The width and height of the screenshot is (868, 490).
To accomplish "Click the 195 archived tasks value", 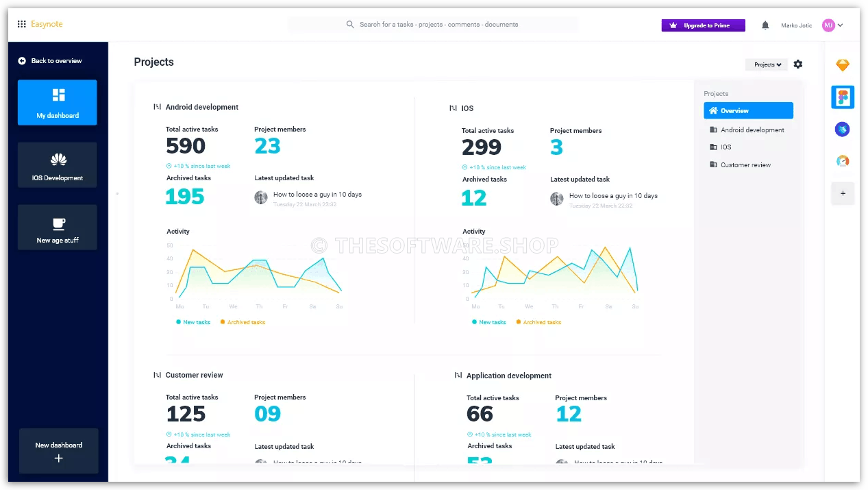I will coord(185,197).
